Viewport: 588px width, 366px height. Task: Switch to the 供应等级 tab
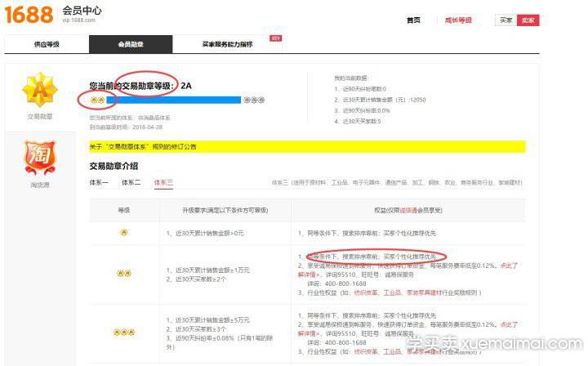coord(47,44)
